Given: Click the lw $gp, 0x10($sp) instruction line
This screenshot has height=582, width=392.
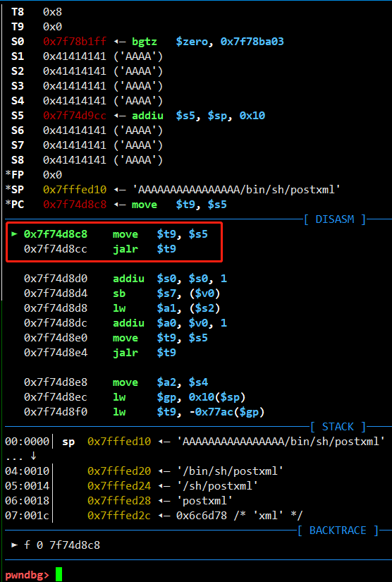Looking at the screenshot, I should tap(134, 396).
